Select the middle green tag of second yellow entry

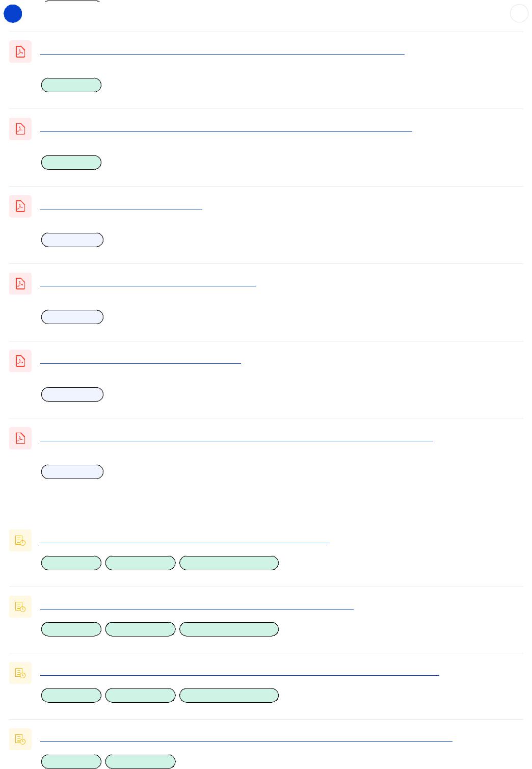point(141,629)
